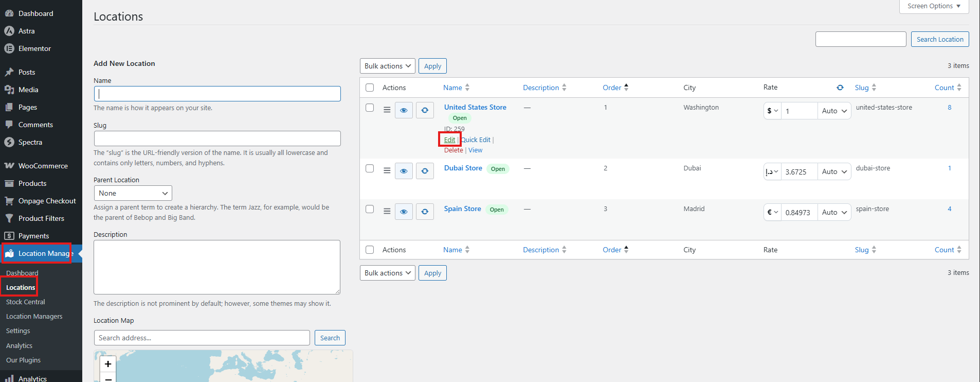Open Auto rate dropdown for Spain Store

[x=834, y=212]
